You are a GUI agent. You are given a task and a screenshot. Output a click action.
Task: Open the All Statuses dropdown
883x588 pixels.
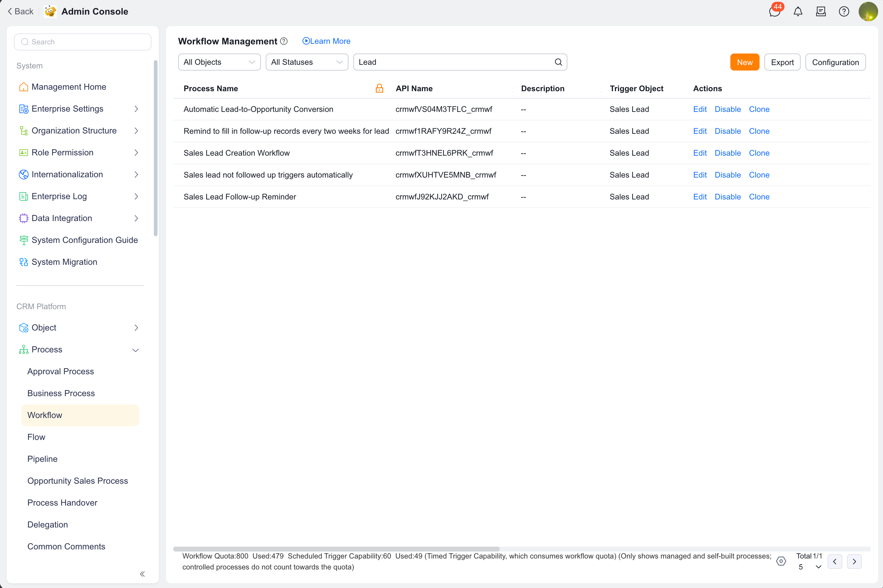307,62
